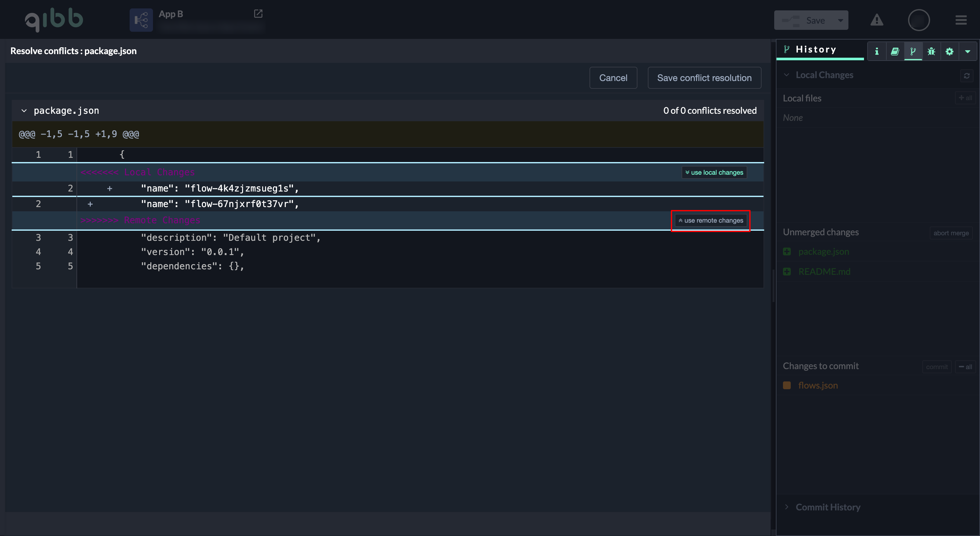Open App B external link icon
980x536 pixels.
pyautogui.click(x=258, y=14)
